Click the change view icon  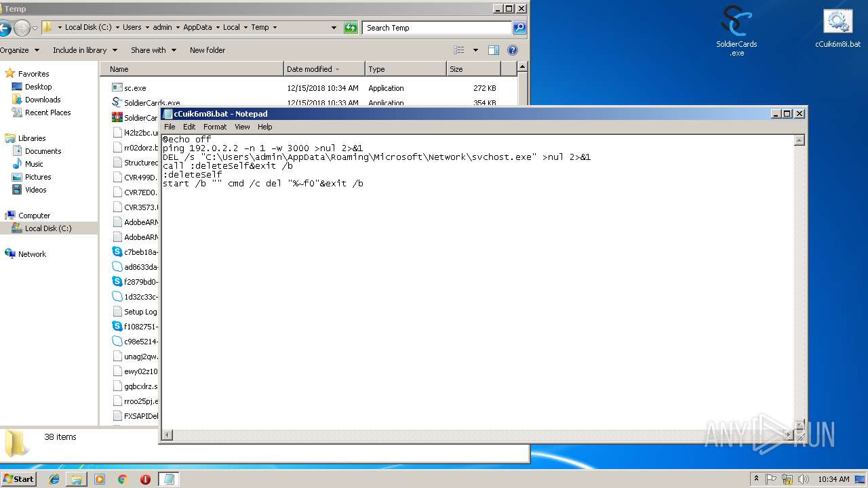(459, 50)
